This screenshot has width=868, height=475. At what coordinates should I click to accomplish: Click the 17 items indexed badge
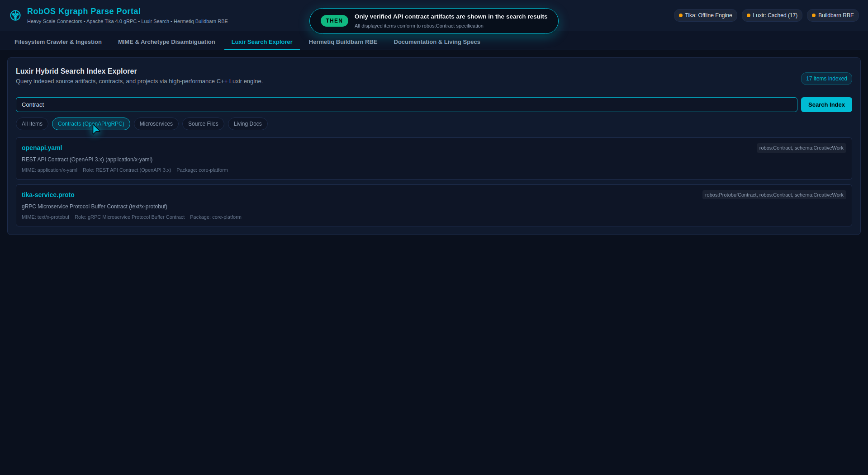coord(826,79)
